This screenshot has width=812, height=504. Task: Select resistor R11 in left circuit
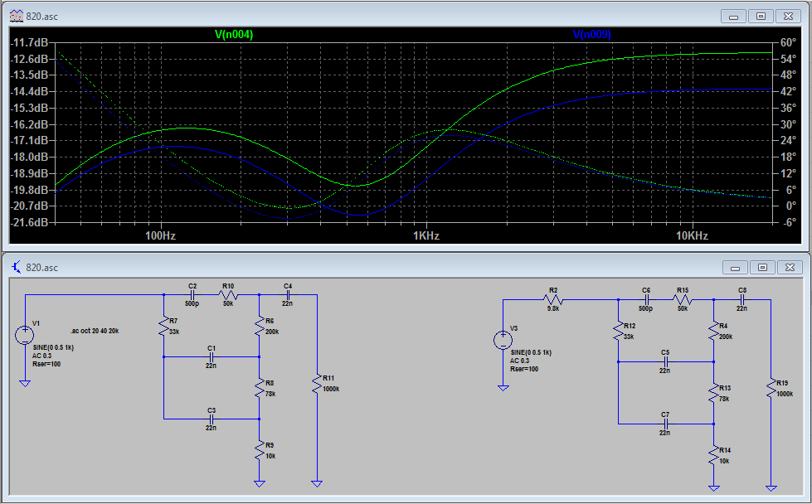click(x=316, y=383)
